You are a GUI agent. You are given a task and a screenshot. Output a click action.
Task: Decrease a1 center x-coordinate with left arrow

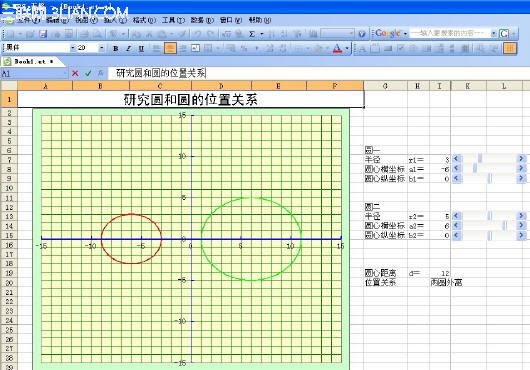pos(457,168)
